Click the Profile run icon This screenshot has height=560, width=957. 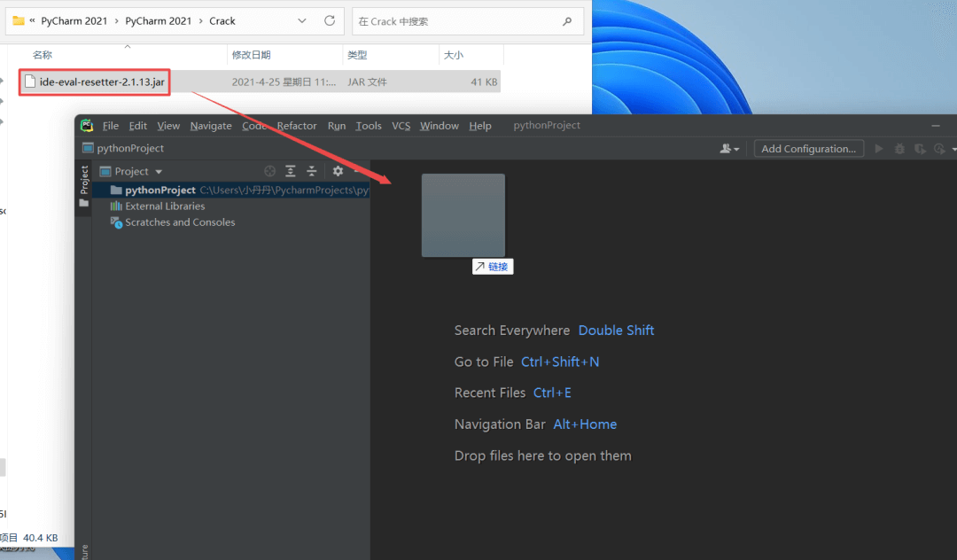(x=940, y=149)
